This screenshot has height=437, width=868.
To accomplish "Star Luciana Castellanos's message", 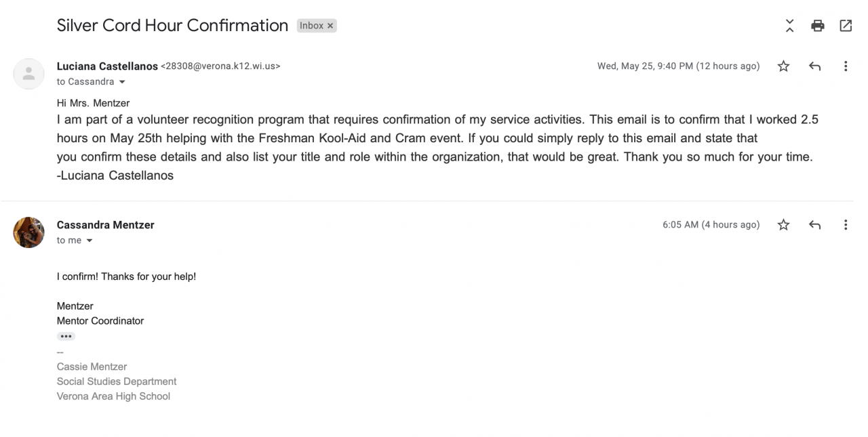I will (783, 66).
